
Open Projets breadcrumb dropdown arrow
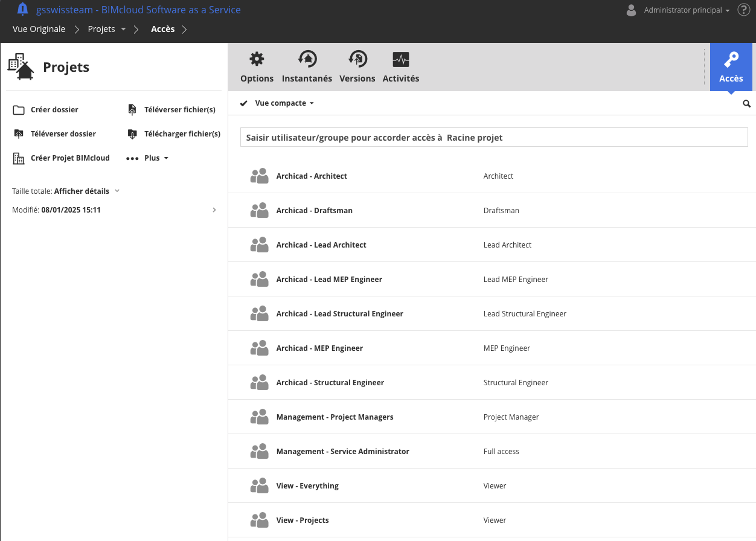pos(123,30)
